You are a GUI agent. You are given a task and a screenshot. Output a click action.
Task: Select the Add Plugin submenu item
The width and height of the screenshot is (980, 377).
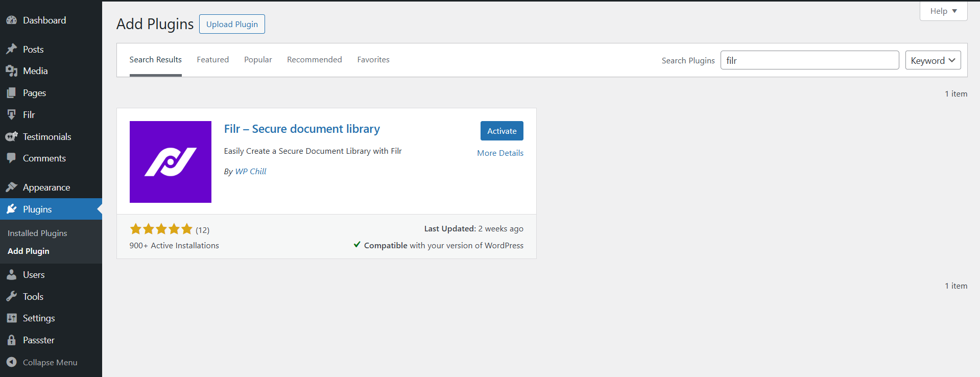point(29,251)
